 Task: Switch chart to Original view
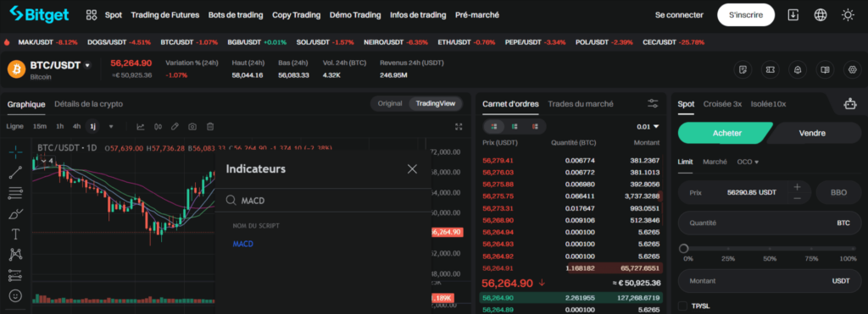point(390,103)
